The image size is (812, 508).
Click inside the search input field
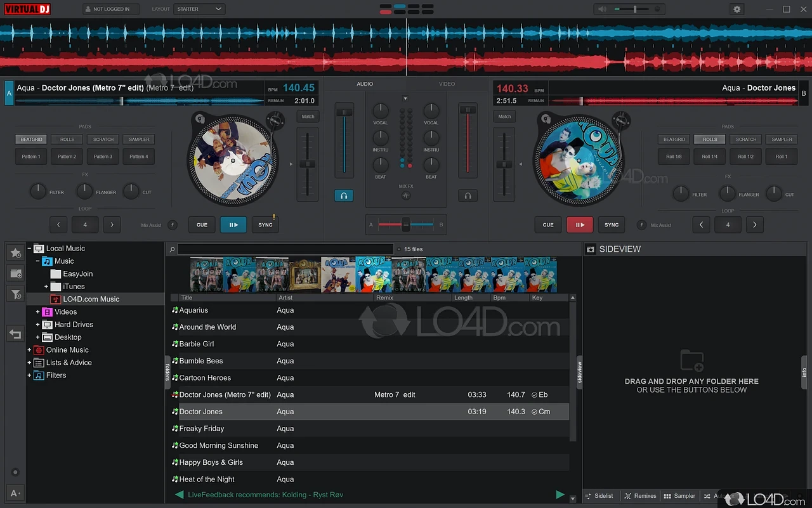pyautogui.click(x=285, y=249)
